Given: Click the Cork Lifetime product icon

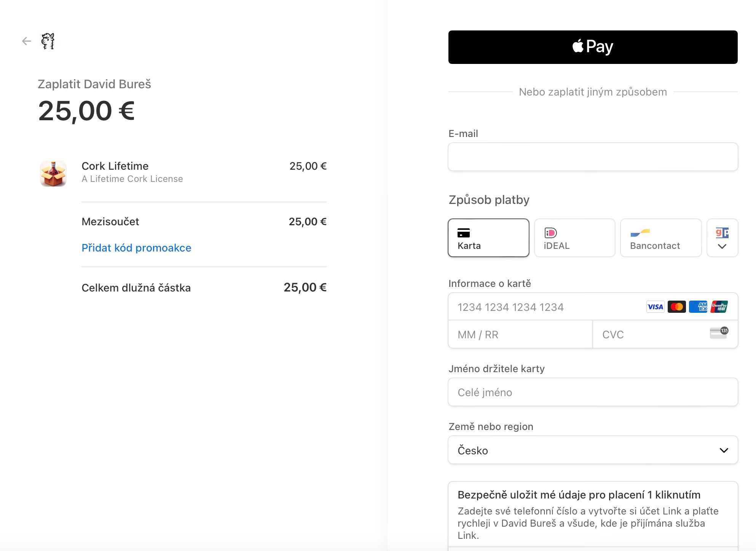Looking at the screenshot, I should pyautogui.click(x=53, y=174).
